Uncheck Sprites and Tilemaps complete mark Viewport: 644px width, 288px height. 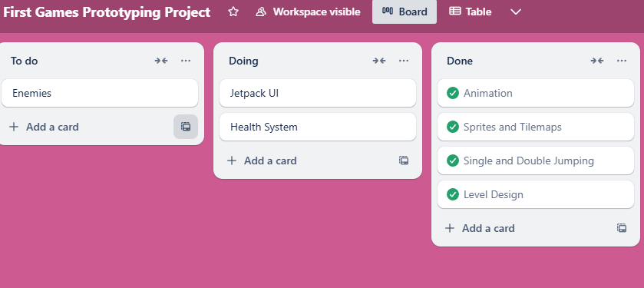click(453, 127)
